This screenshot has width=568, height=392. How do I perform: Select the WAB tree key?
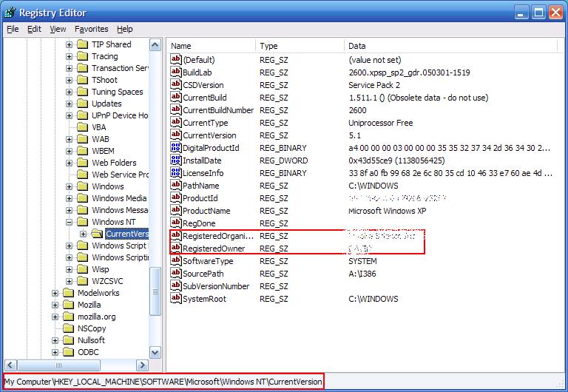(x=101, y=139)
